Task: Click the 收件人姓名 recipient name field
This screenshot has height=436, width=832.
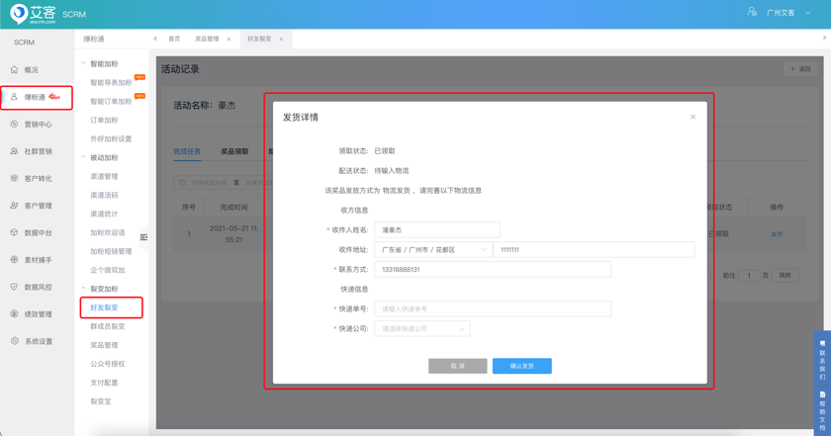Action: [437, 230]
